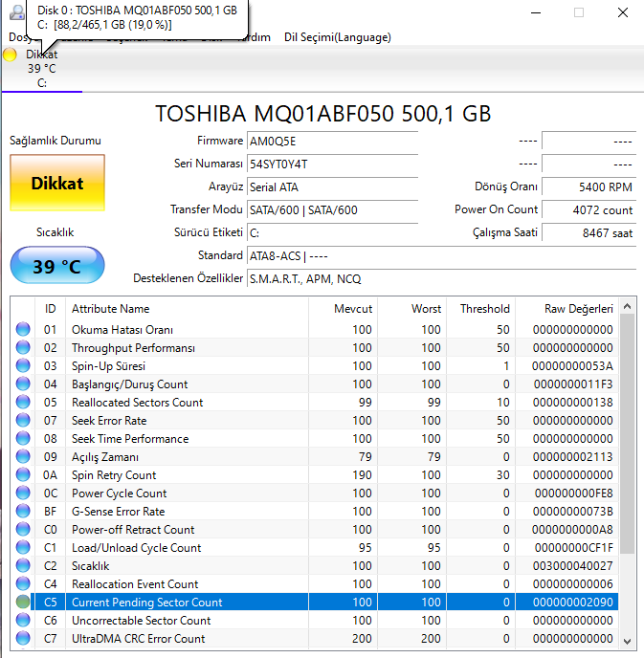Click the Standard field ATA8-ACS
644x658 pixels.
point(442,256)
